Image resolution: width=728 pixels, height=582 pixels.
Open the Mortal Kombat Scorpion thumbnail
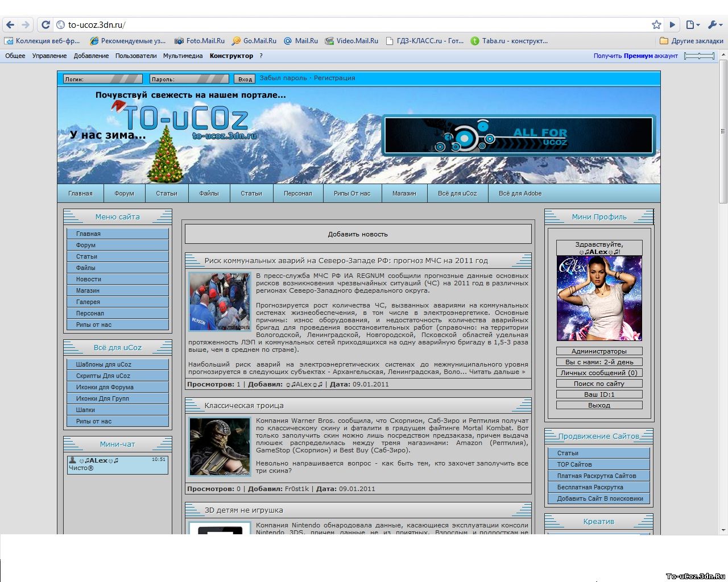click(x=220, y=446)
